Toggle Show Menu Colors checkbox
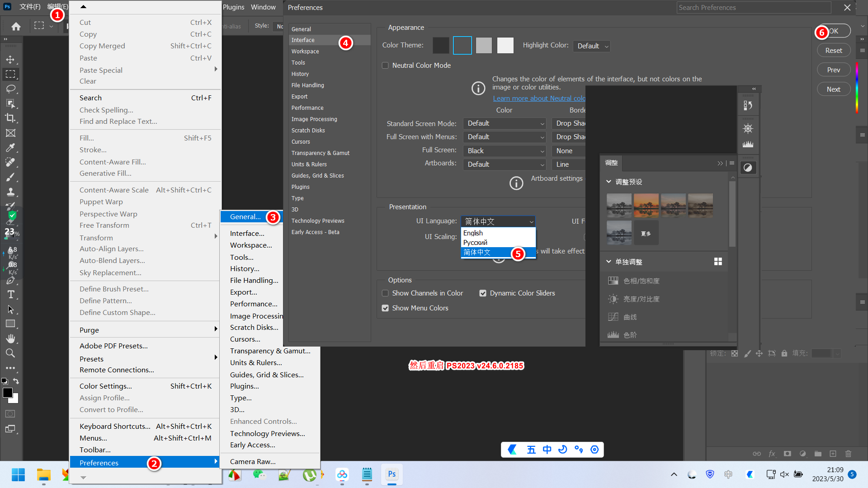 (385, 308)
